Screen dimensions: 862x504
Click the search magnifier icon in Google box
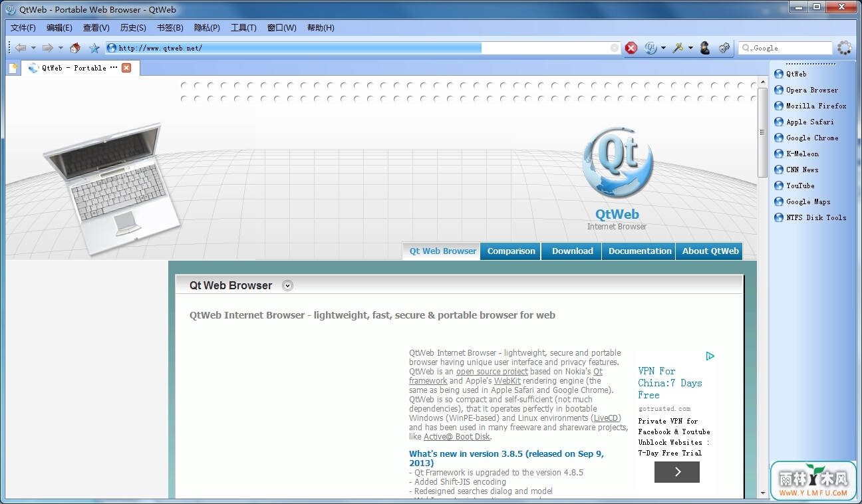746,48
